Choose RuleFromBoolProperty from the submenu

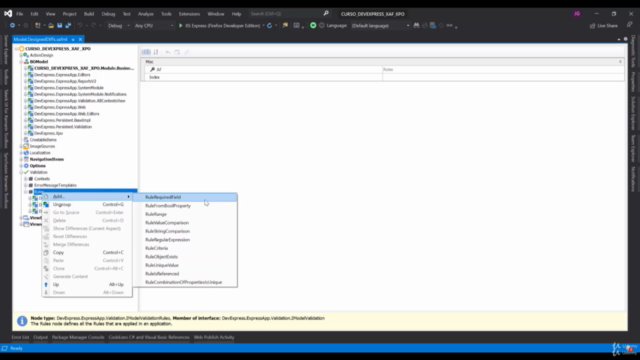pyautogui.click(x=185, y=206)
